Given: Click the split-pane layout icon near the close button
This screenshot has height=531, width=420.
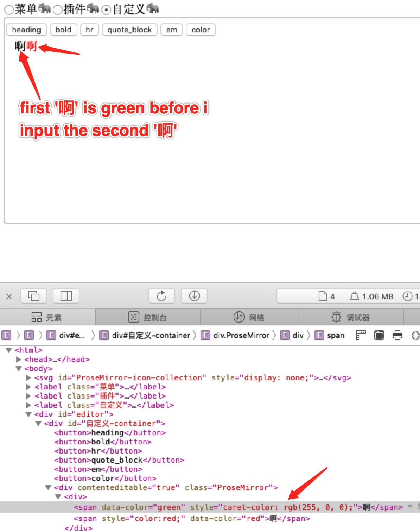Looking at the screenshot, I should pyautogui.click(x=65, y=296).
